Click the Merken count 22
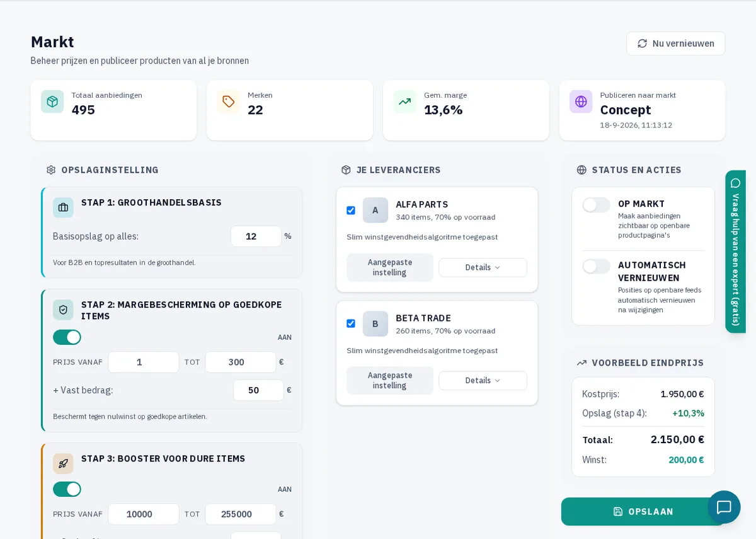 coord(255,110)
